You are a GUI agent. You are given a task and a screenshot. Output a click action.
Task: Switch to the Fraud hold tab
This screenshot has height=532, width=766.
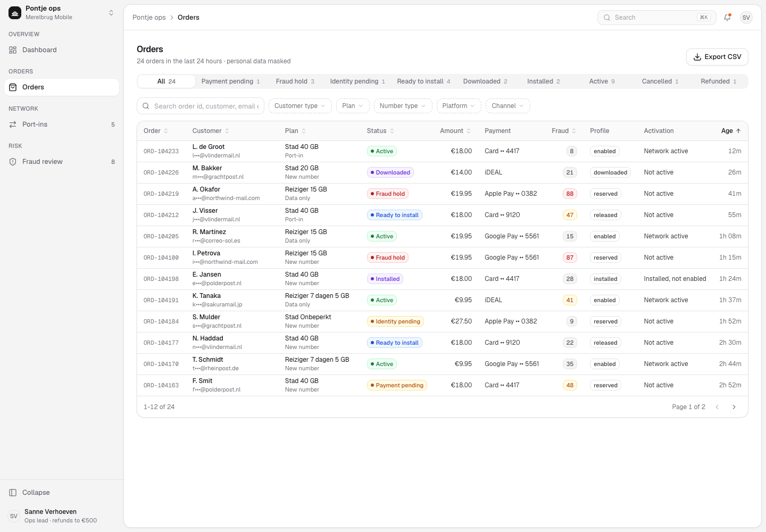coord(295,81)
